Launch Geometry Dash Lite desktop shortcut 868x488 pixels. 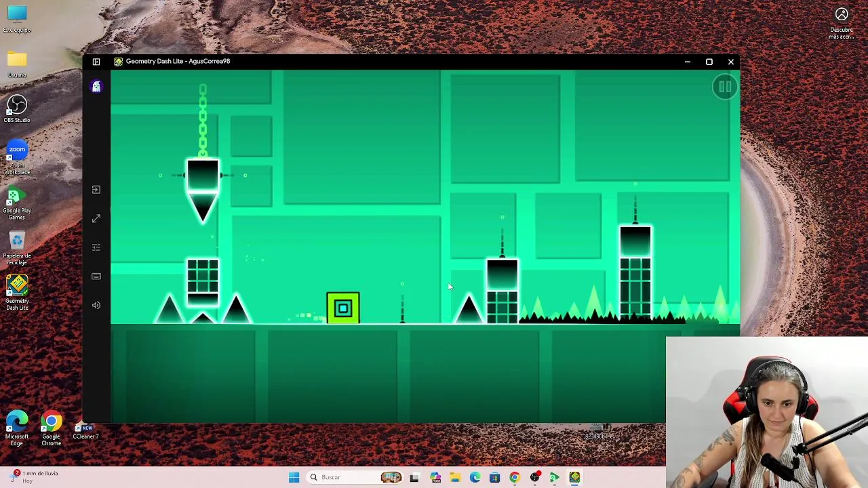pyautogui.click(x=17, y=293)
